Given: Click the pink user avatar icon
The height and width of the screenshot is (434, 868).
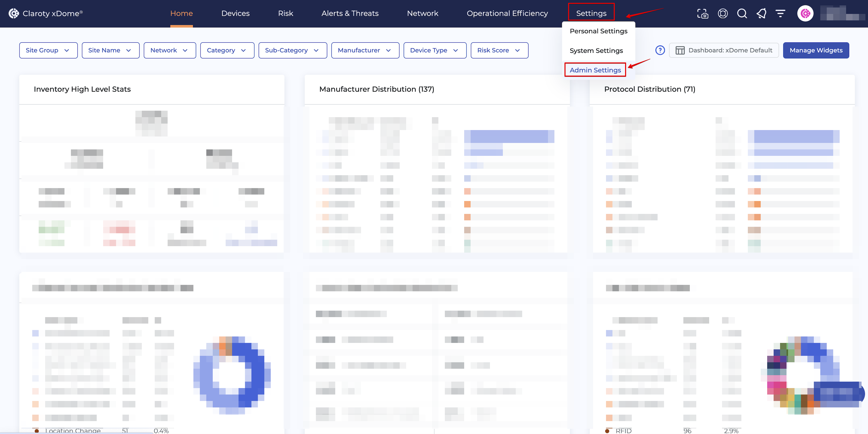Looking at the screenshot, I should (x=805, y=13).
